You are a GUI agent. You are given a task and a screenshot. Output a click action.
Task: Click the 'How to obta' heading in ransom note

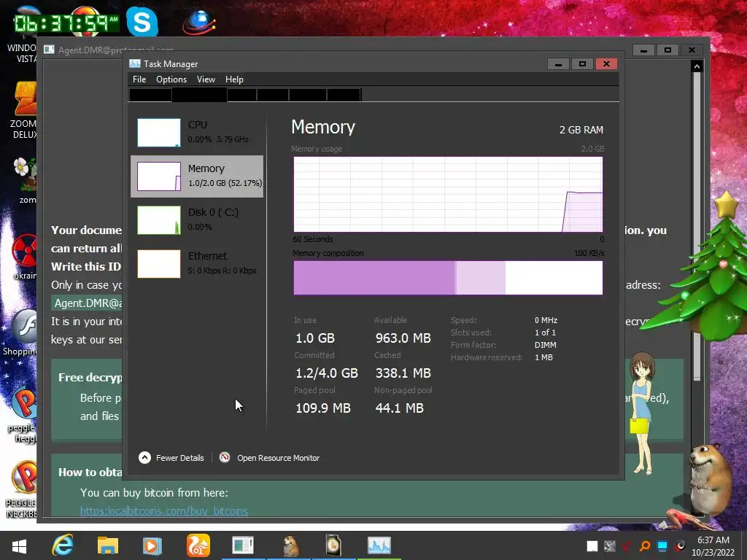[x=90, y=472]
